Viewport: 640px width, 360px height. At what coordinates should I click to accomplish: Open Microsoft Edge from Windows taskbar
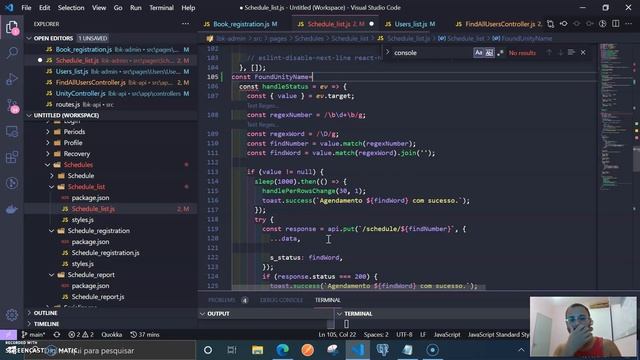click(x=282, y=350)
